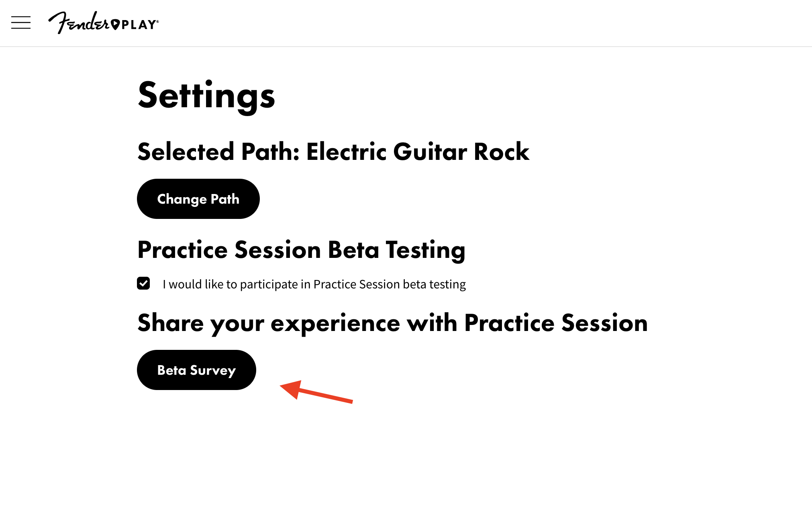Click the Share your experience heading

point(393,323)
